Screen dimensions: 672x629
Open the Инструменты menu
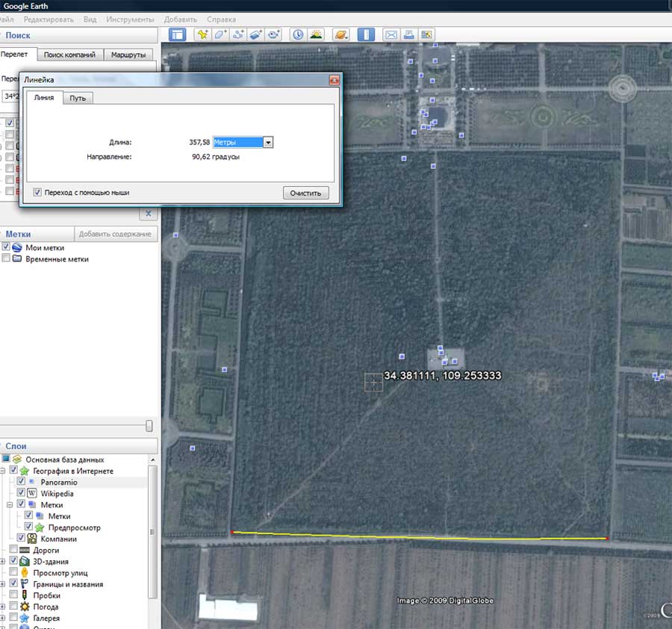coord(130,19)
